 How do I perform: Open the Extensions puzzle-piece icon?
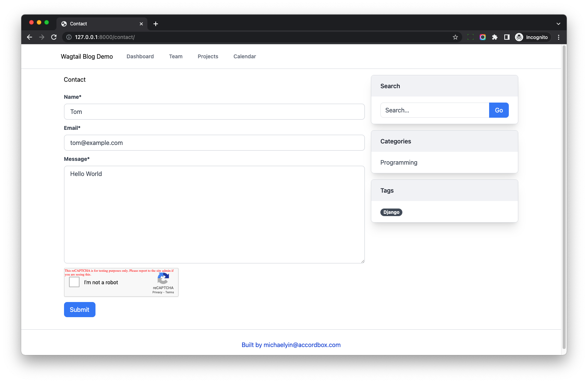tap(494, 37)
